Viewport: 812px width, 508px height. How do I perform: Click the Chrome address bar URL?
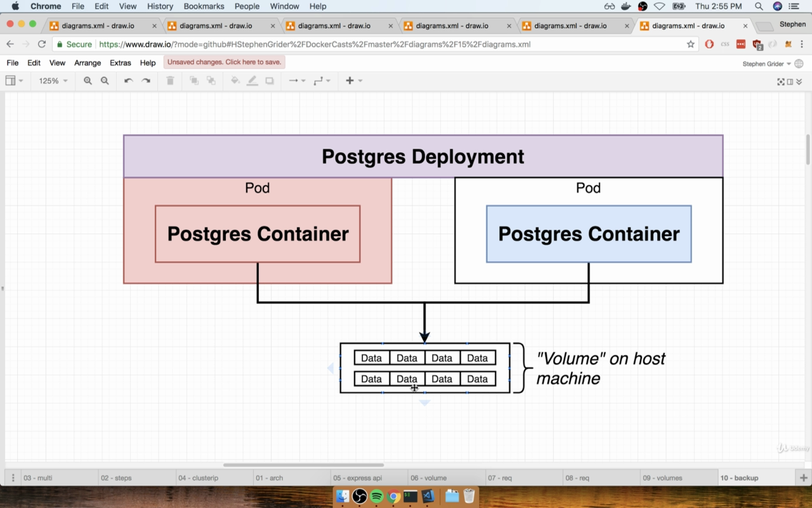coord(315,44)
